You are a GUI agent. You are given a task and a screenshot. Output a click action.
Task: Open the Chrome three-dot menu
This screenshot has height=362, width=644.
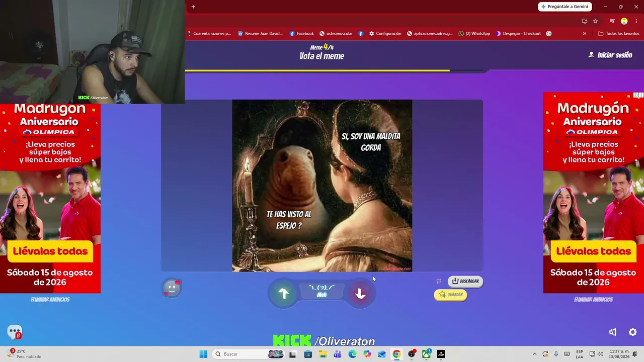click(636, 21)
